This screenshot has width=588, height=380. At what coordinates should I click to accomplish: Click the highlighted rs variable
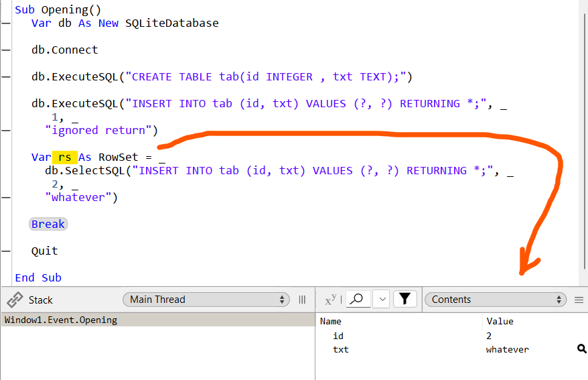coord(65,157)
